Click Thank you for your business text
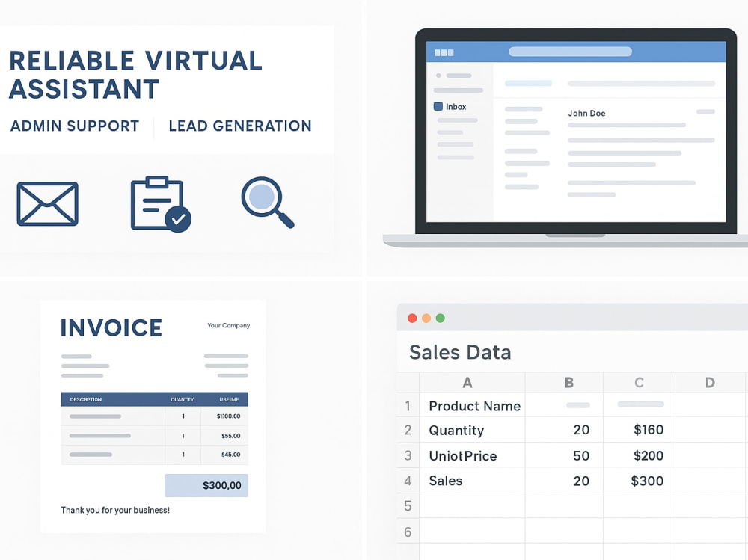Image resolution: width=748 pixels, height=560 pixels. 115,511
